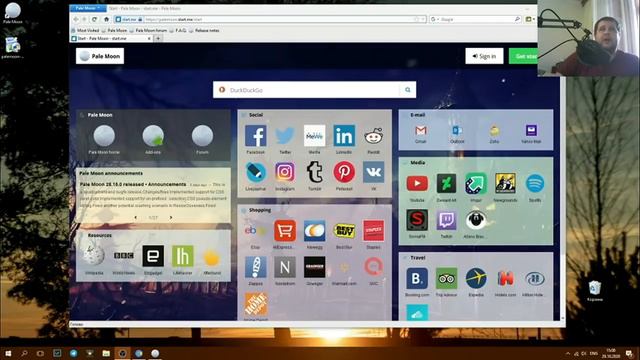Open Pale Moon 28.15.0 released announcement

tap(133, 184)
